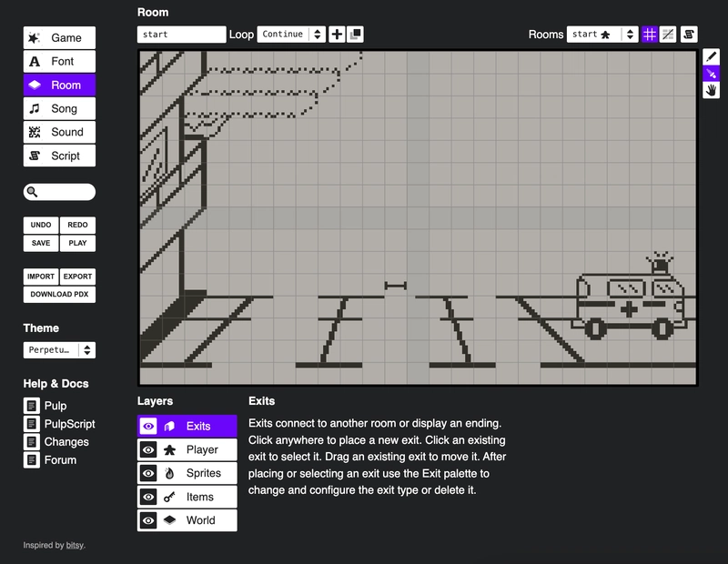Open the Theme dropdown
Image resolution: width=728 pixels, height=564 pixels.
click(59, 350)
